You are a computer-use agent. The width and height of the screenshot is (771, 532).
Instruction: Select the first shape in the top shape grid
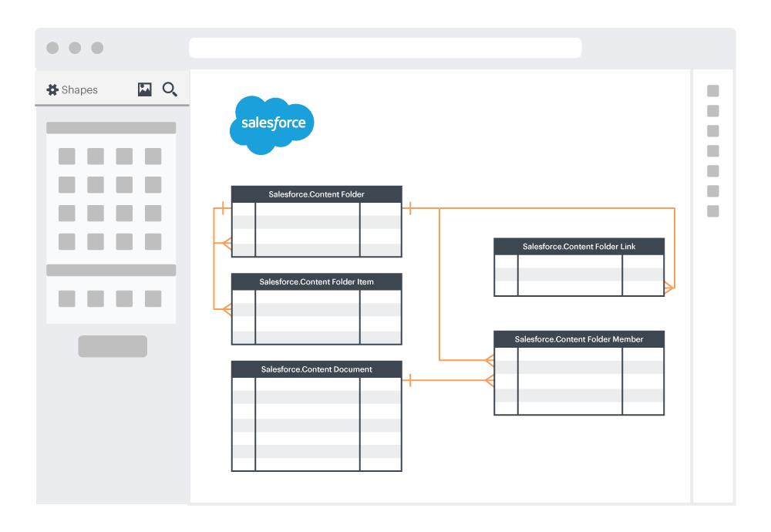[x=67, y=157]
